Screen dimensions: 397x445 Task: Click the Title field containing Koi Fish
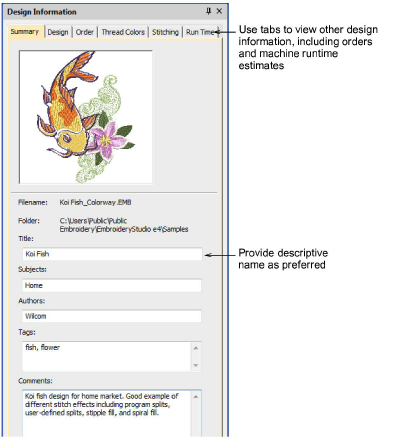pos(112,254)
